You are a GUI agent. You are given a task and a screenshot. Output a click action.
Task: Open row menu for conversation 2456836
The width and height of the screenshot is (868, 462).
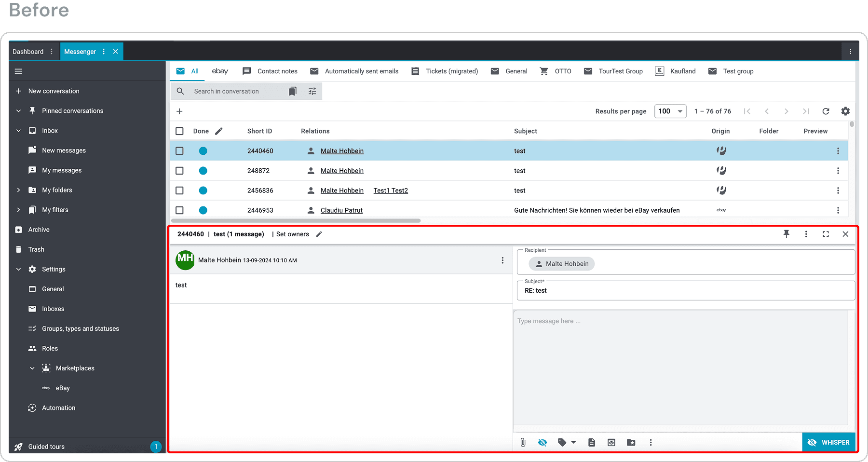click(x=838, y=190)
